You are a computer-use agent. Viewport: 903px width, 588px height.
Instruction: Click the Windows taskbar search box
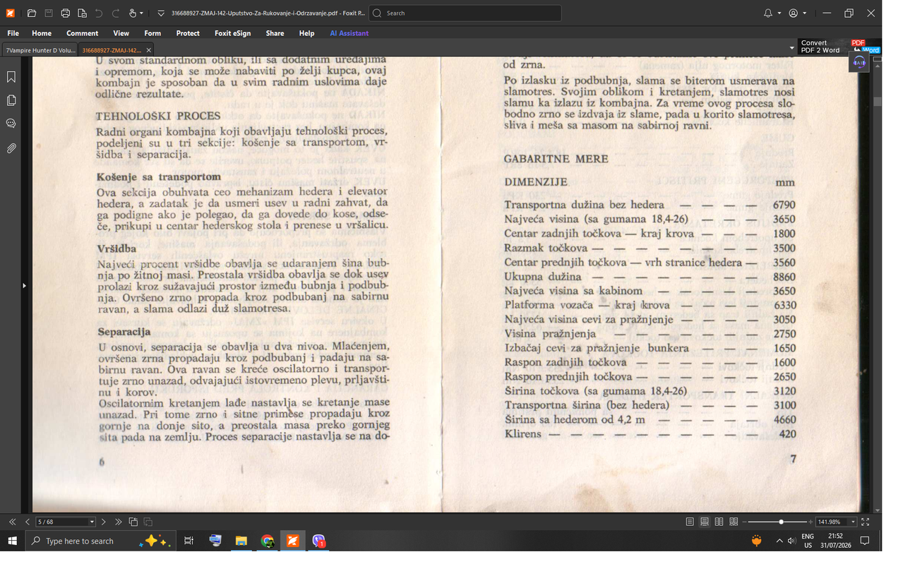(102, 541)
